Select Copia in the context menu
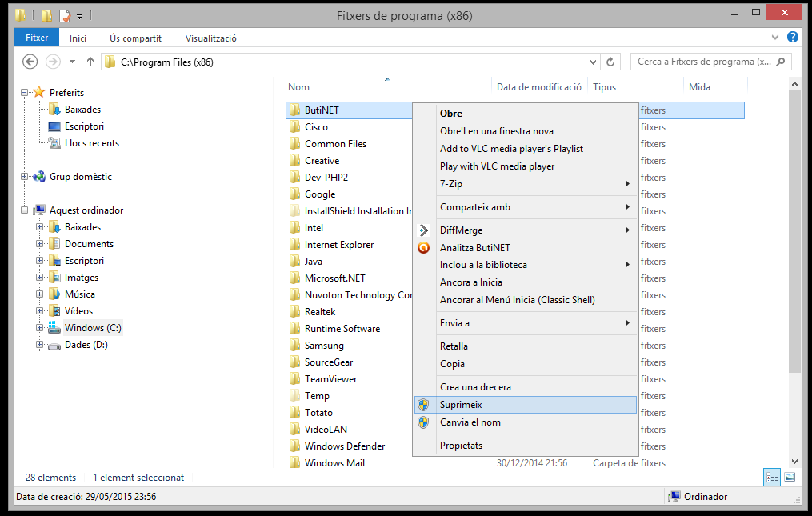This screenshot has height=516, width=812. point(526,364)
